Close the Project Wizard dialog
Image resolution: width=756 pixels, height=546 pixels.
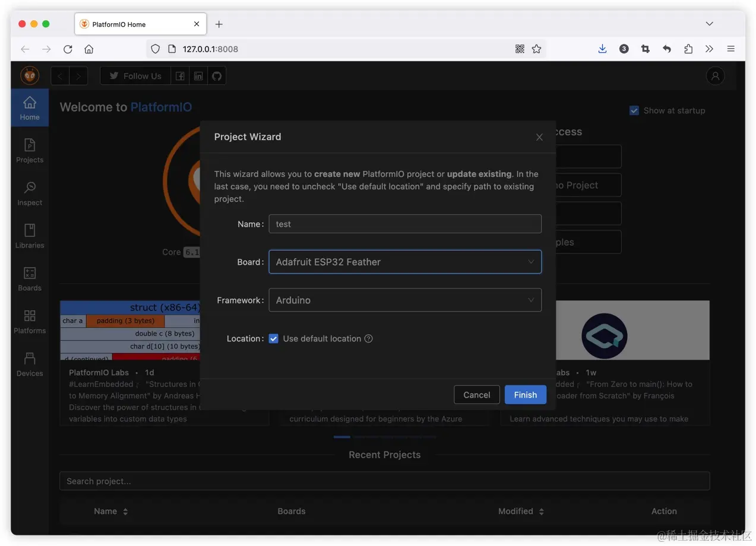pos(539,137)
